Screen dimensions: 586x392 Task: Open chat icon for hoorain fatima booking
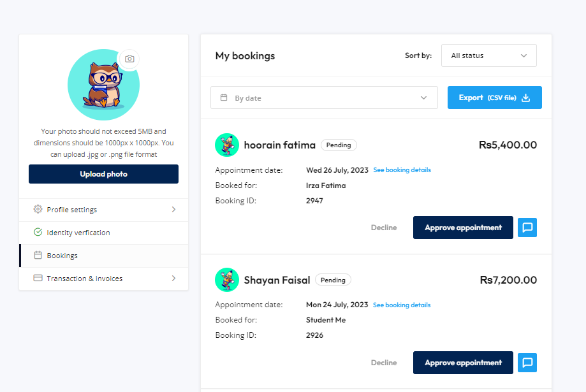[x=527, y=228]
